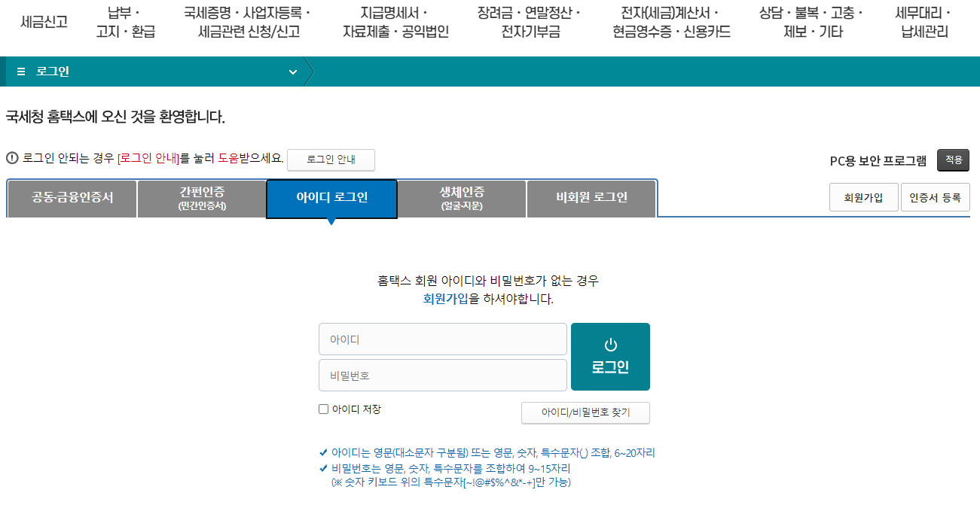The height and width of the screenshot is (508, 980).
Task: Follow the blue 회원가입 link in the notice
Action: pyautogui.click(x=445, y=299)
